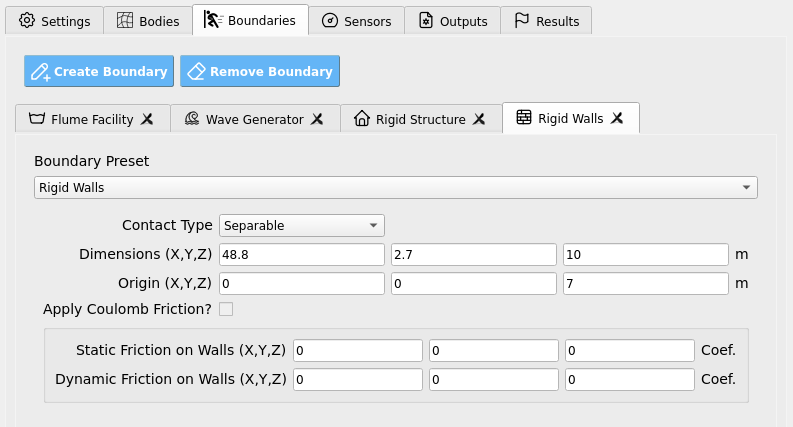793x427 pixels.
Task: Edit Dynamic Friction on Walls Z field
Action: (x=630, y=379)
